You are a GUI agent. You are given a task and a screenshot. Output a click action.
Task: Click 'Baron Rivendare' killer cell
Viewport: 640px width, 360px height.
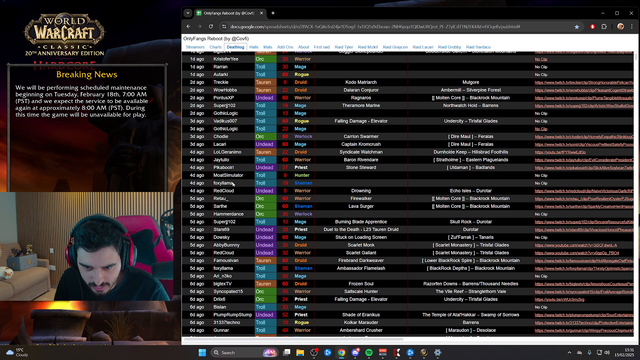(361, 160)
